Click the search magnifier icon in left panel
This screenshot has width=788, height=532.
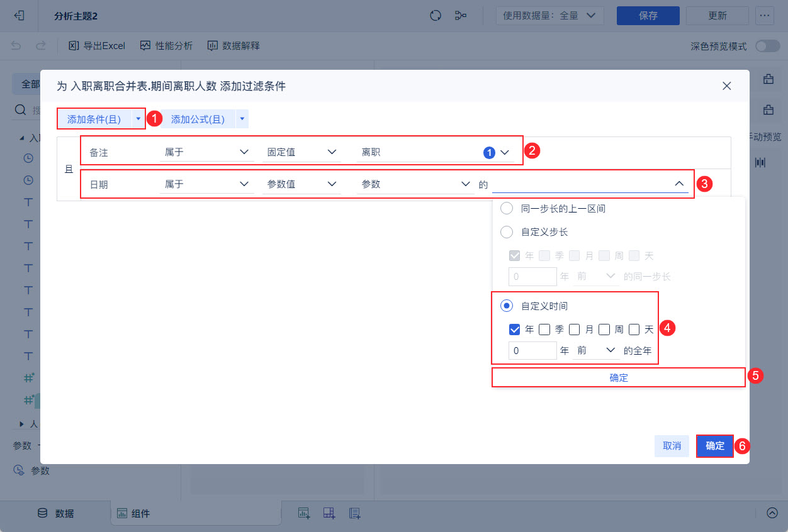click(x=20, y=110)
